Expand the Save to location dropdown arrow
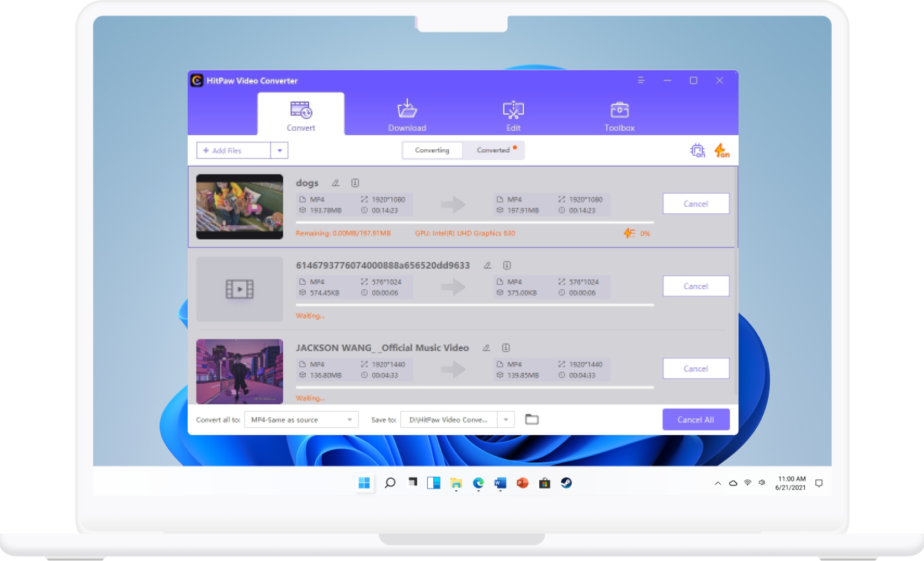The height and width of the screenshot is (561, 924). click(x=506, y=420)
